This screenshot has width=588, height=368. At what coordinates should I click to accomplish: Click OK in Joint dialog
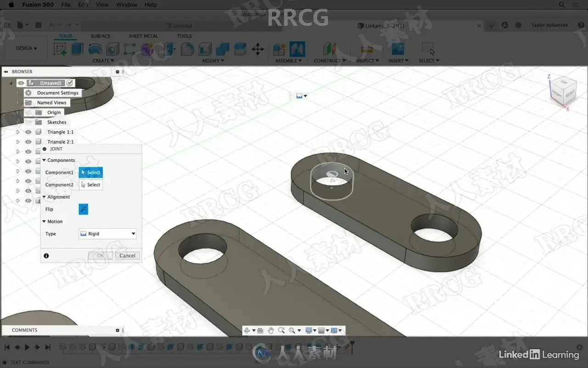(100, 256)
